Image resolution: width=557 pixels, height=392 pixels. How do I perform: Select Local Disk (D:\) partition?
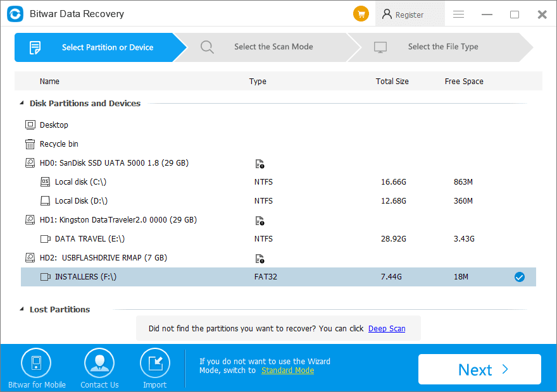pos(82,201)
